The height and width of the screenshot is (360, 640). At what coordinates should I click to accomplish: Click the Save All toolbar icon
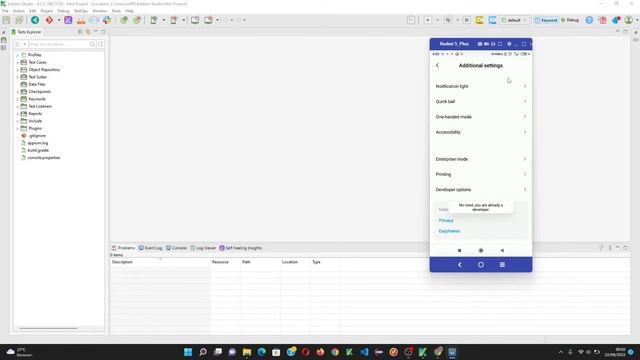pos(19,20)
